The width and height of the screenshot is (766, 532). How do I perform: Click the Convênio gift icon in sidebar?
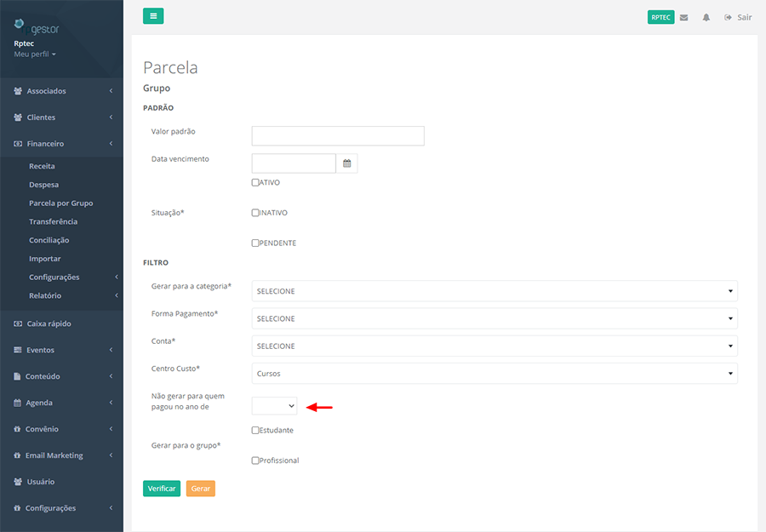18,429
